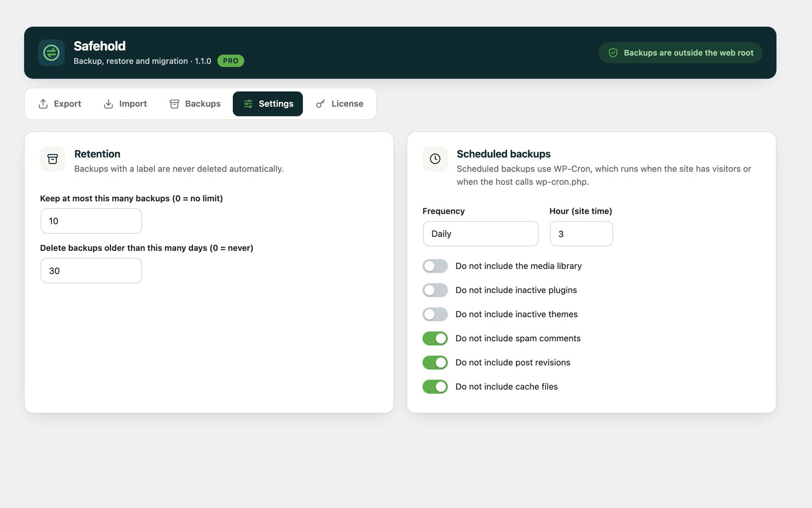Click 'Backups are outside the web root' badge

pos(680,53)
